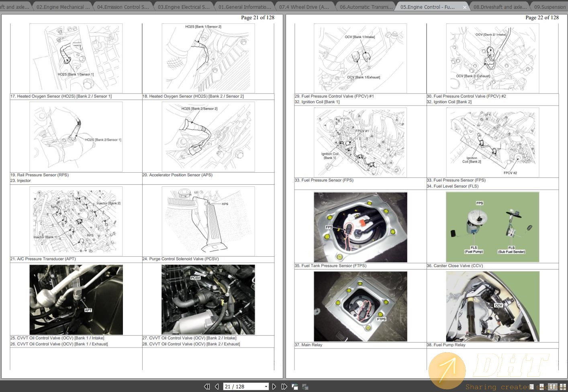Viewport: 568px width, 392px height.
Task: Click '29. Fuel Pressure Control Valve (FPCV) #1'
Action: [x=334, y=96]
